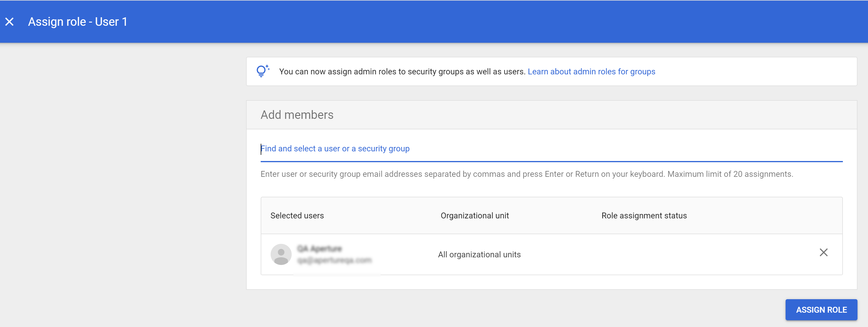Click the Organizational unit column header
This screenshot has height=327, width=868.
pos(474,216)
